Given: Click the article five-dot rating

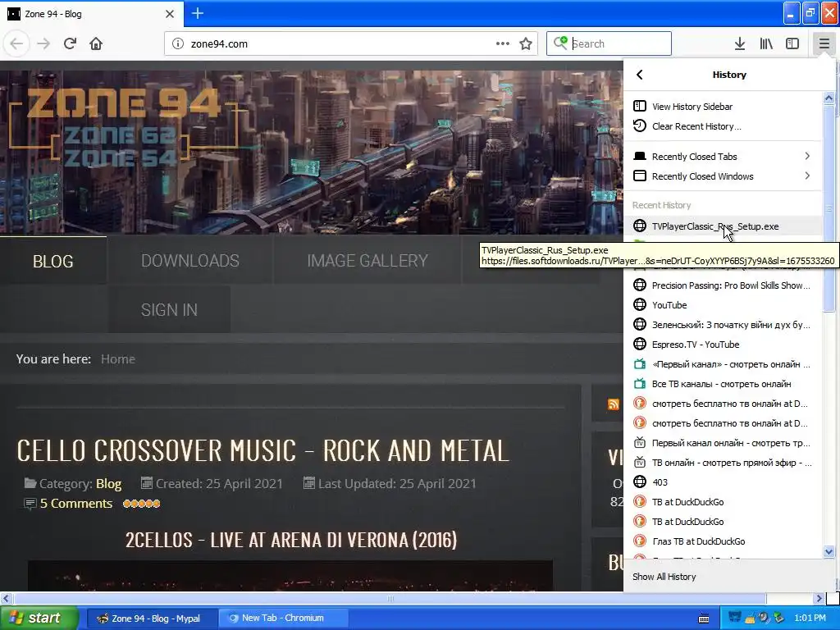Looking at the screenshot, I should (x=141, y=504).
